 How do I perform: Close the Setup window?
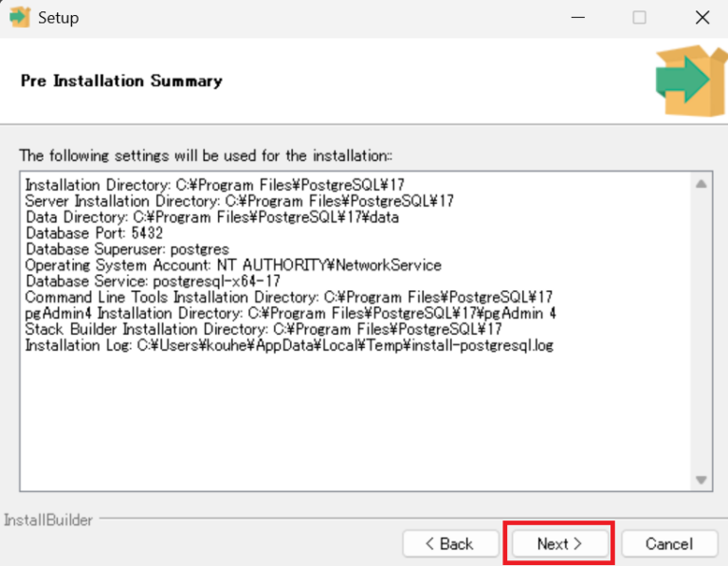click(701, 18)
